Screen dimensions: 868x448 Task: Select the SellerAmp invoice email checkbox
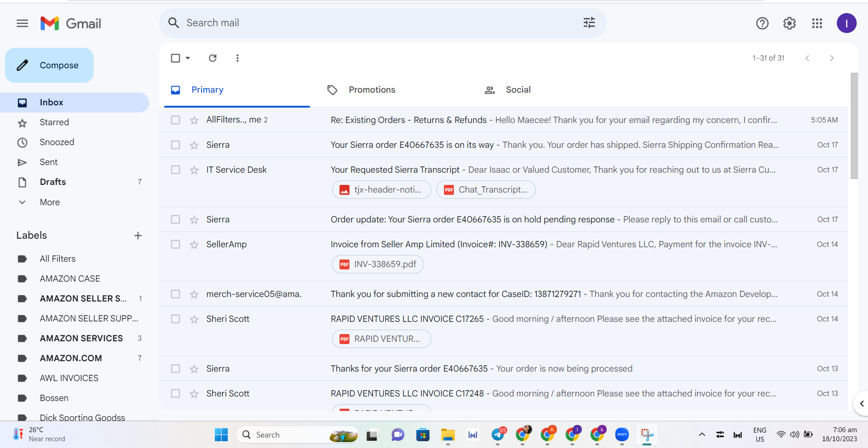(x=175, y=244)
